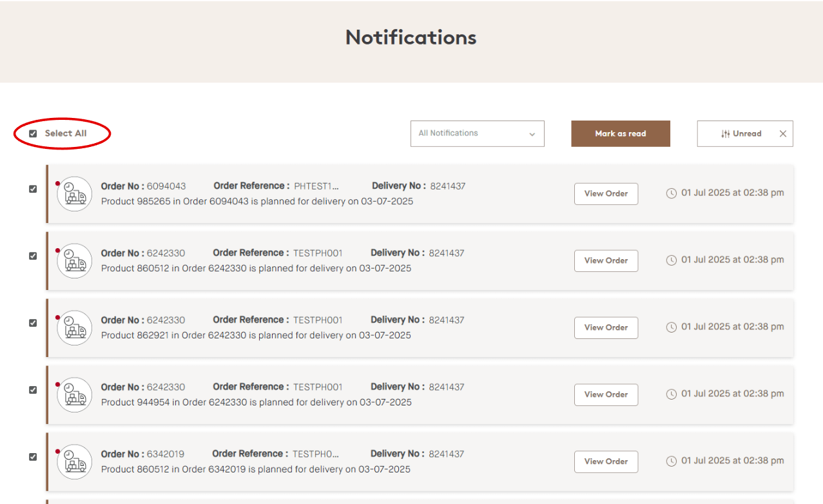This screenshot has width=823, height=504.
Task: Click the Mark as read button
Action: click(x=621, y=133)
